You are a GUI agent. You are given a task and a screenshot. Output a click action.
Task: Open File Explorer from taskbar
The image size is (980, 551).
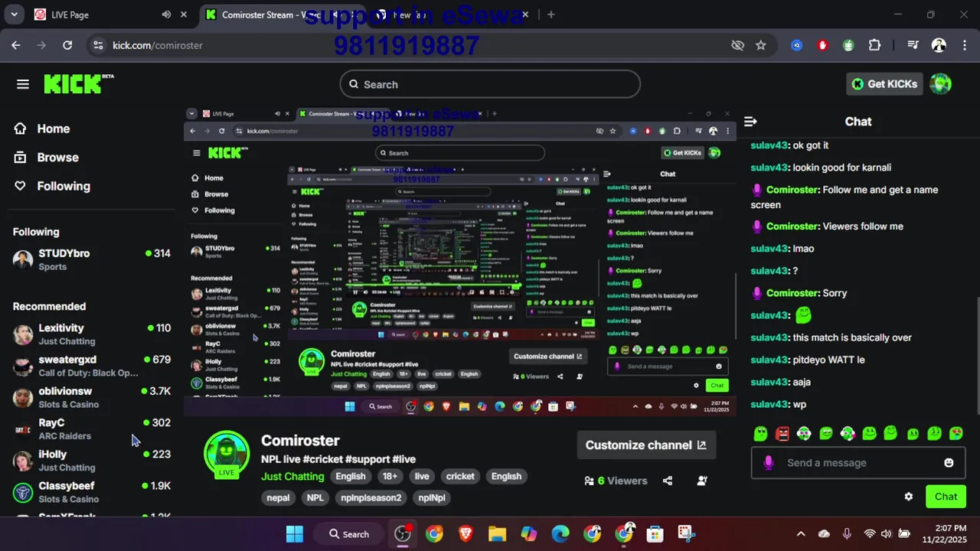pos(497,534)
